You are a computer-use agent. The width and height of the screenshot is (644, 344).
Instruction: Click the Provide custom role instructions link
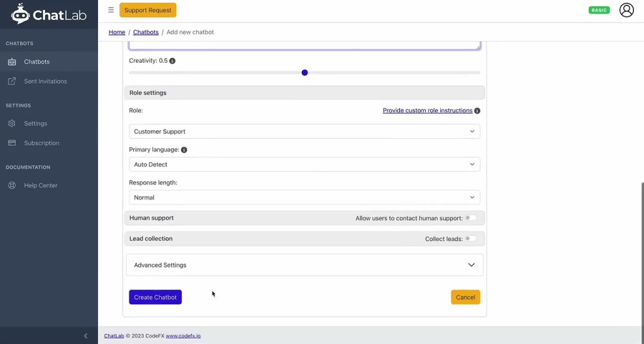coord(427,111)
